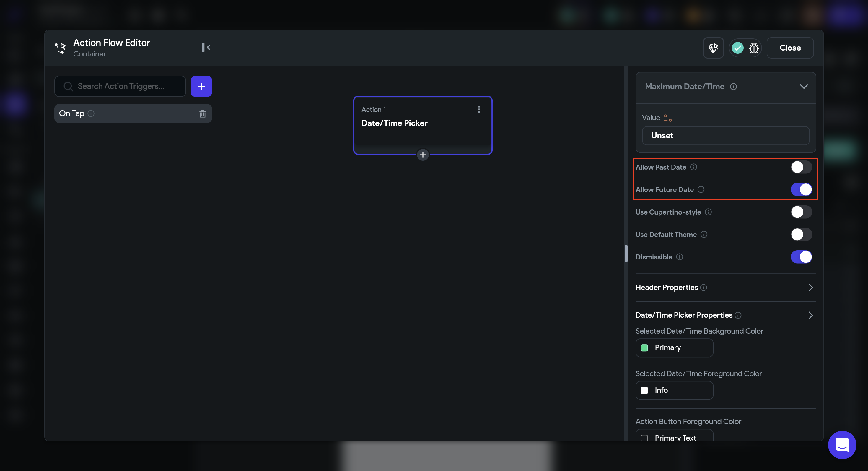868x471 pixels.
Task: Disable Allow Future Date toggle
Action: (x=801, y=189)
